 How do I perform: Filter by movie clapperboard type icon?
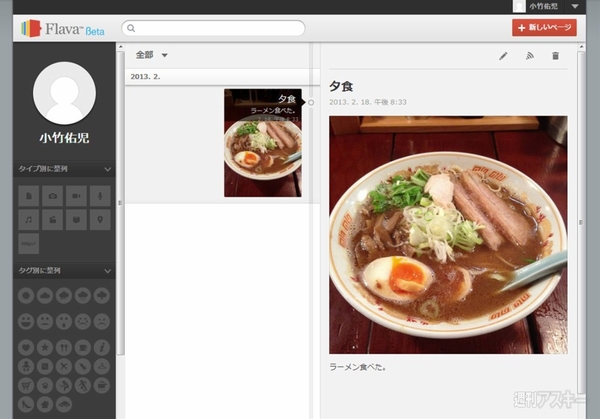coord(52,220)
